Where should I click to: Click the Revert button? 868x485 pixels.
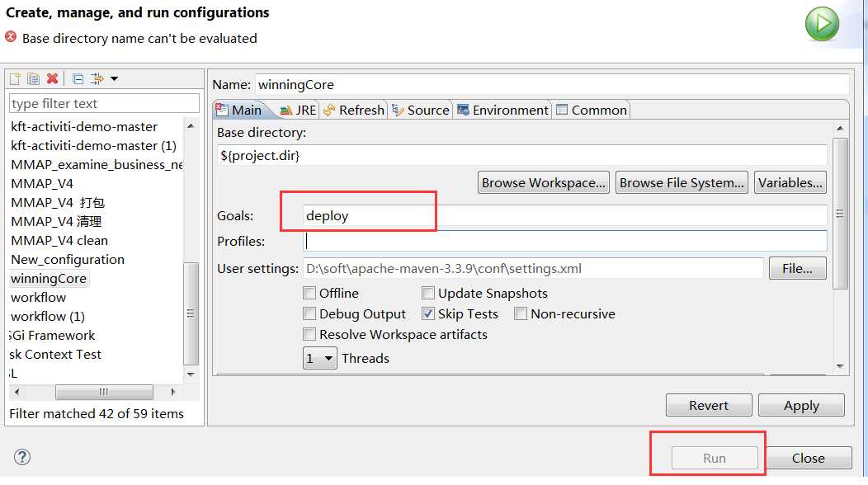(709, 405)
